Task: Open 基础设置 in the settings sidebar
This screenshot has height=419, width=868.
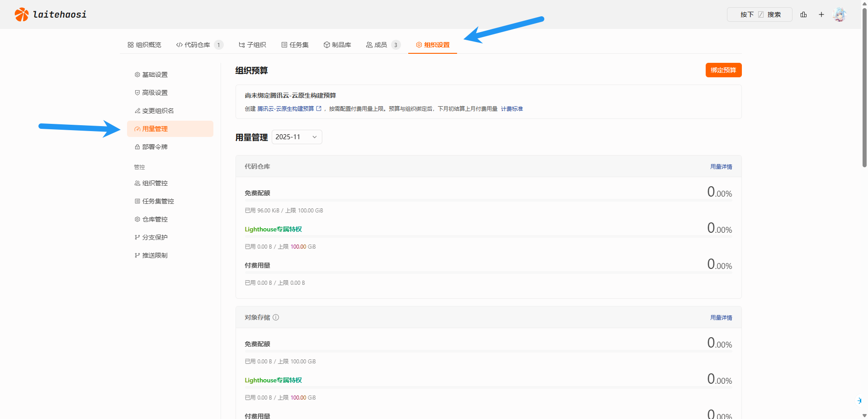Action: [x=155, y=75]
